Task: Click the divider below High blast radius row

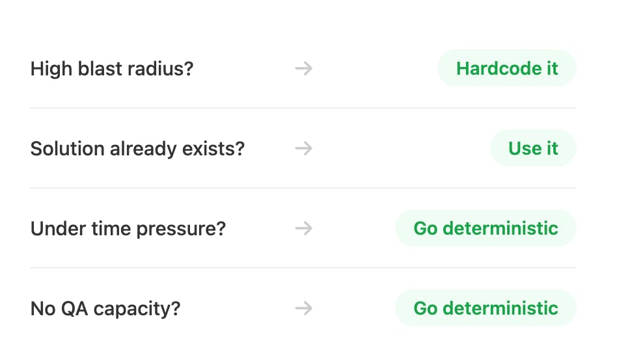Action: click(x=303, y=108)
